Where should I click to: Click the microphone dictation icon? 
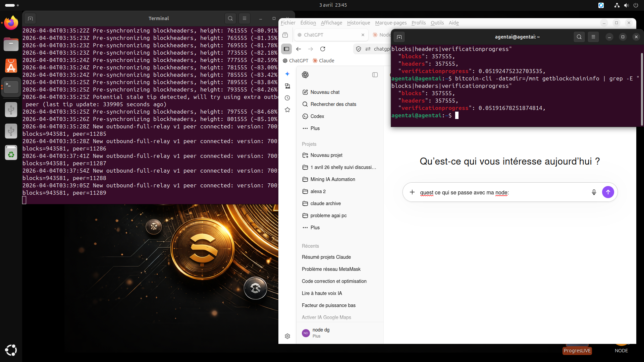click(594, 192)
